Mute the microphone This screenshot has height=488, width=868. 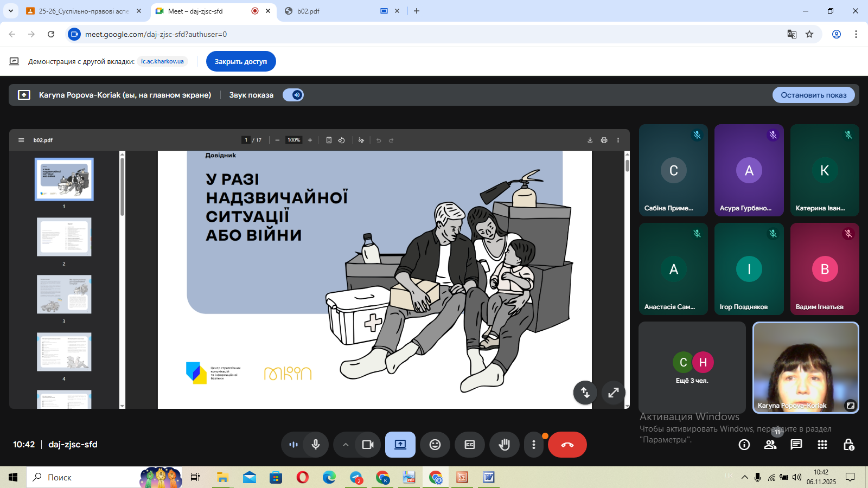click(316, 445)
